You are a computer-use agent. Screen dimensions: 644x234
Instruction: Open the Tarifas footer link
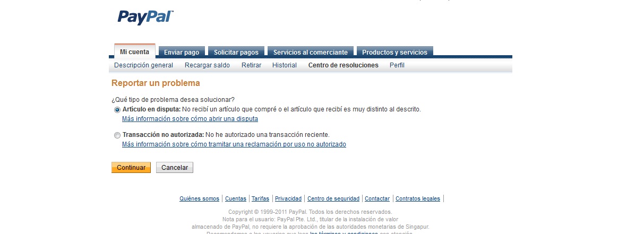[260, 199]
